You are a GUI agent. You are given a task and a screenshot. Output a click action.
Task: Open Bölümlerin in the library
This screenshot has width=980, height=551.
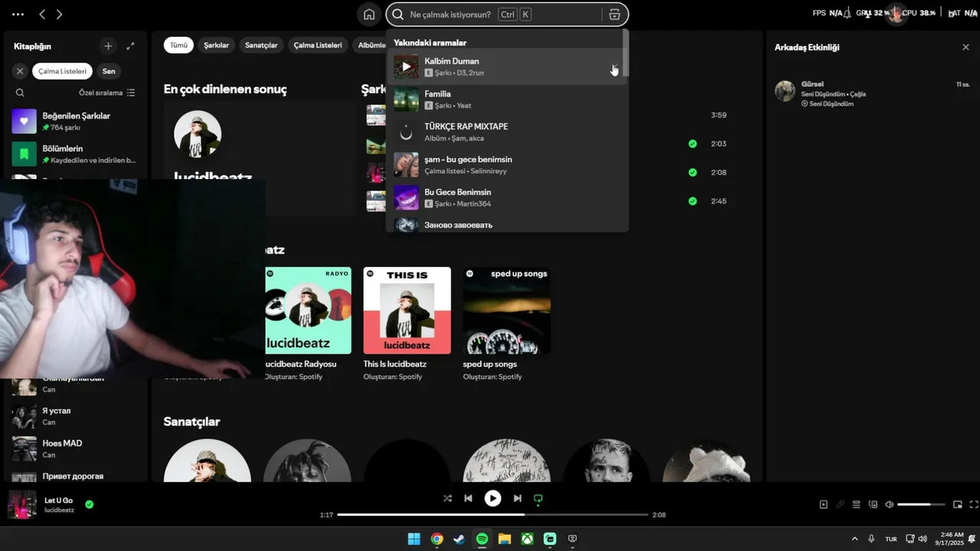(x=73, y=154)
